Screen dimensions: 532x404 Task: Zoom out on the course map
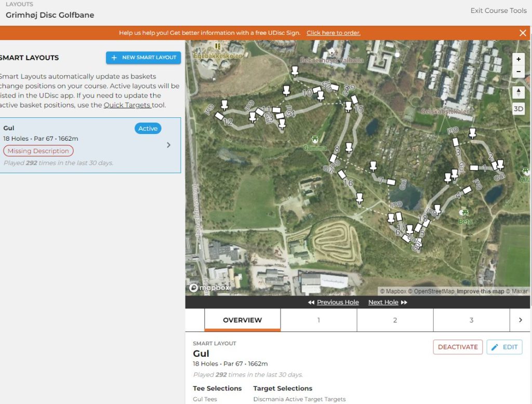point(518,72)
